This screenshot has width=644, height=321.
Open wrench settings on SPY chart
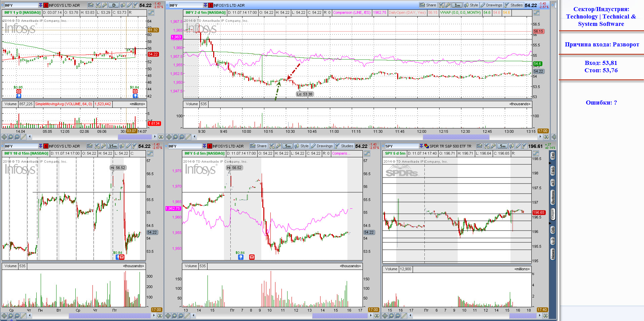coord(493,146)
